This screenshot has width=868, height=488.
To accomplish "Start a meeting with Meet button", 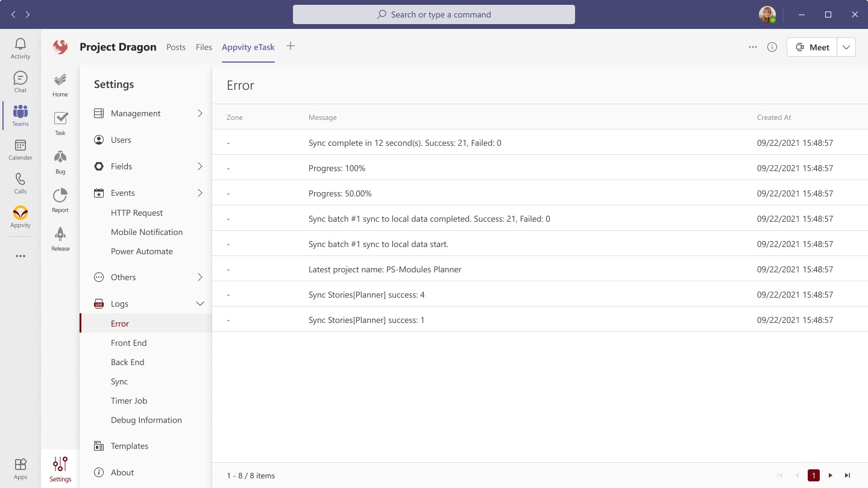I will coord(812,47).
